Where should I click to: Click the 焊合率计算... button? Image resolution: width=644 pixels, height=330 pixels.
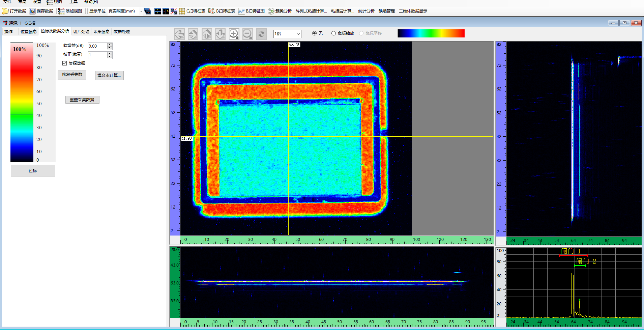[109, 75]
